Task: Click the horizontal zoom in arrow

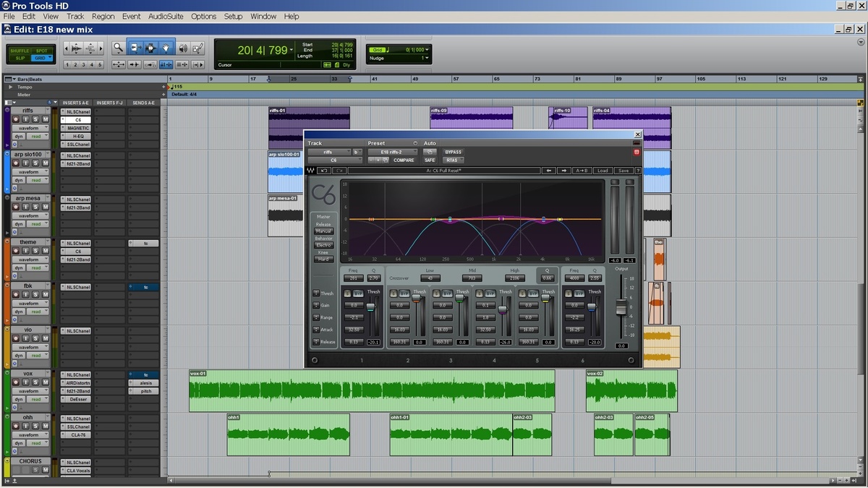Action: coord(100,48)
